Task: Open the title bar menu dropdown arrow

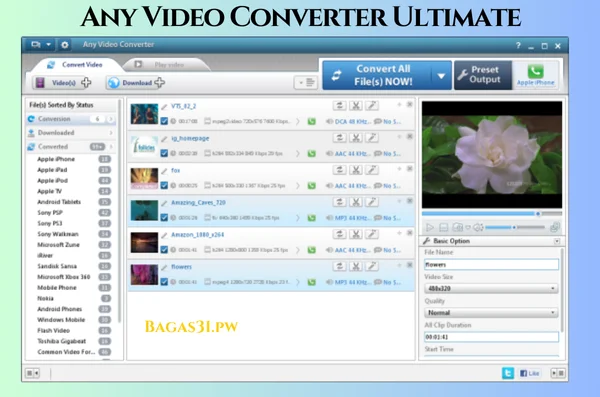Action: click(49, 45)
